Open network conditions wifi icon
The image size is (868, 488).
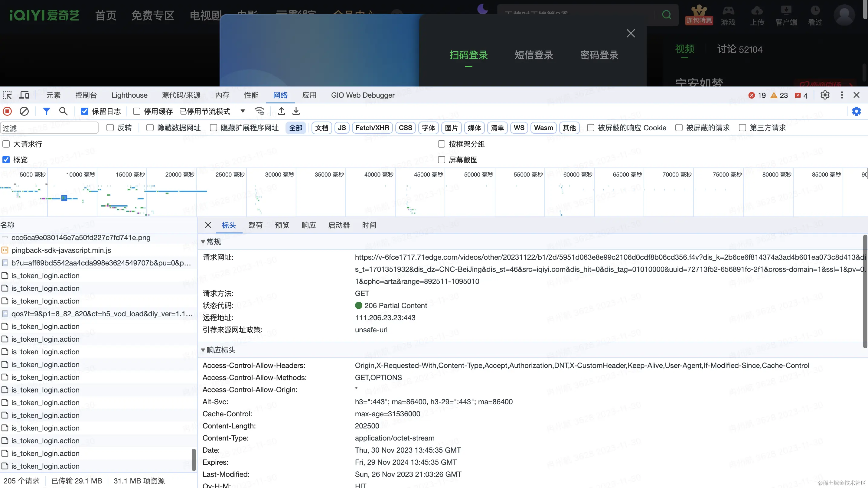point(259,111)
